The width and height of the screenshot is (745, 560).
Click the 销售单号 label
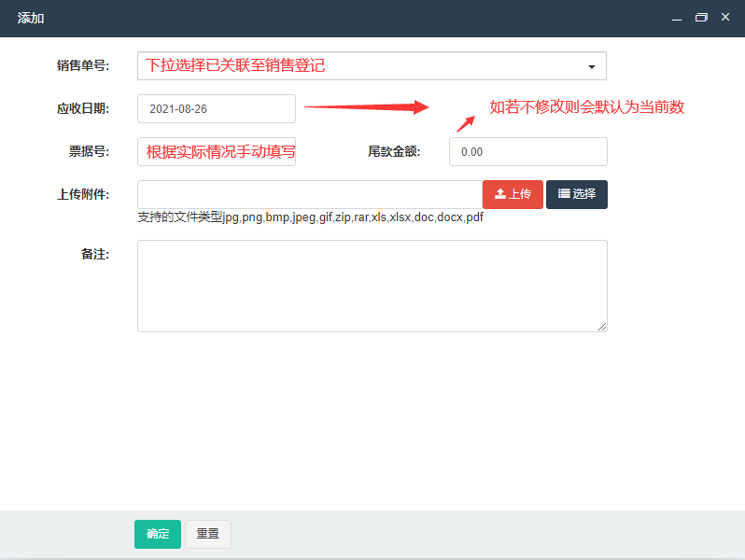click(x=83, y=65)
